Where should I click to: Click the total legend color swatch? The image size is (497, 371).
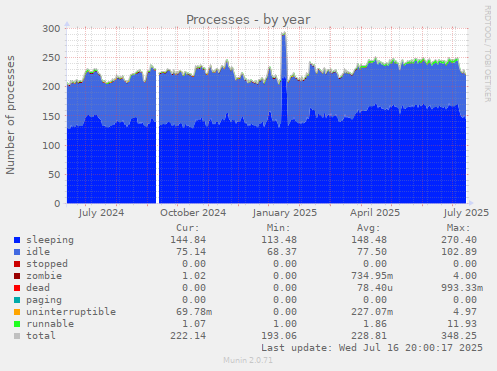pos(17,336)
